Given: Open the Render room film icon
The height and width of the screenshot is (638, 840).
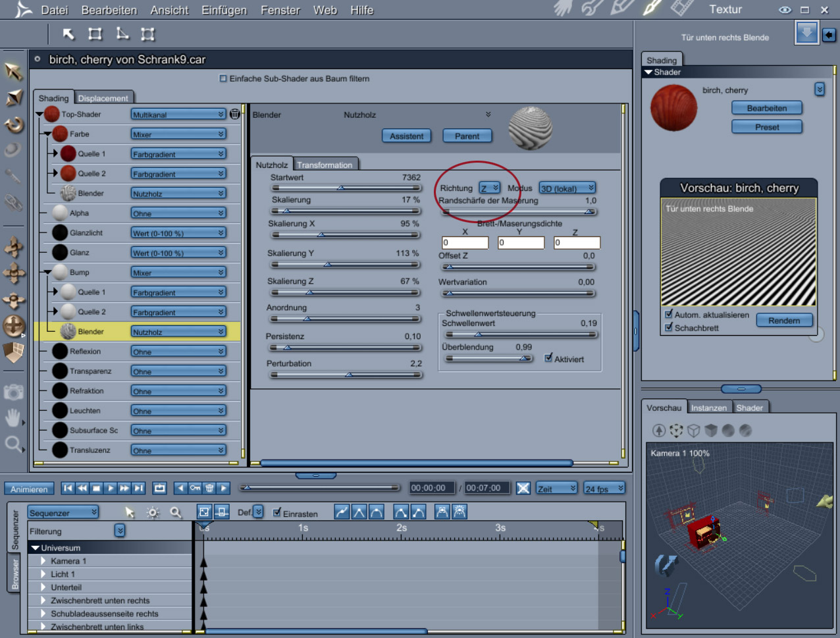Looking at the screenshot, I should (682, 9).
